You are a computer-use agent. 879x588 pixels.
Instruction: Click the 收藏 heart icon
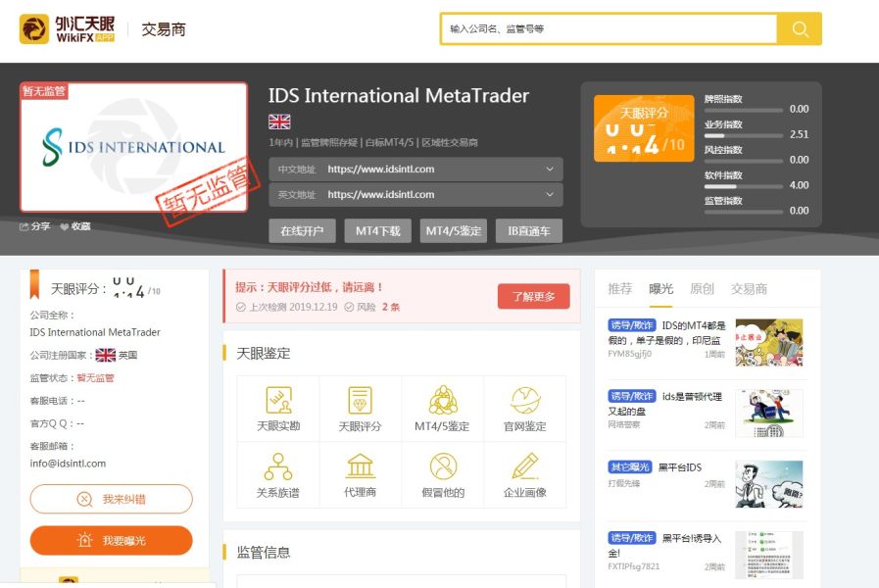click(65, 226)
